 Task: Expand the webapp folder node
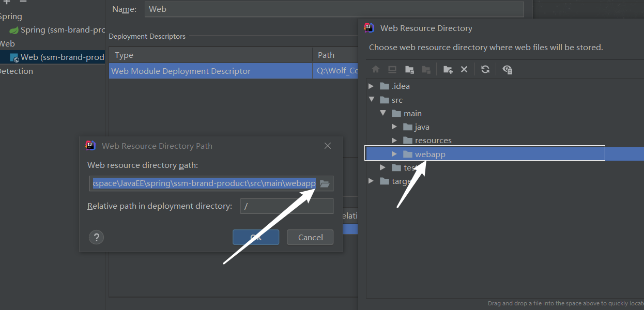click(394, 154)
